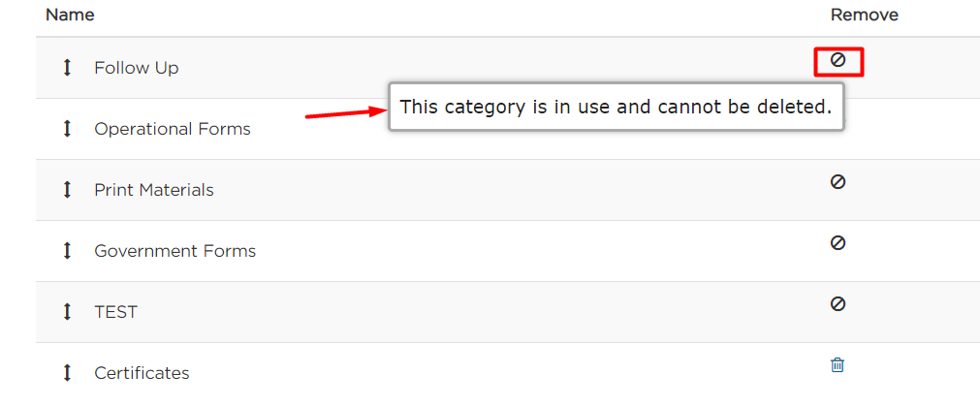Screen dimensions: 980x406
Task: Select the TEST category name
Action: [115, 312]
